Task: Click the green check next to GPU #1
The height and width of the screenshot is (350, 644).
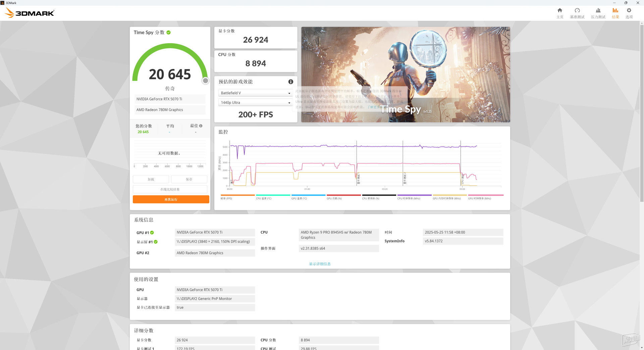Action: (152, 233)
